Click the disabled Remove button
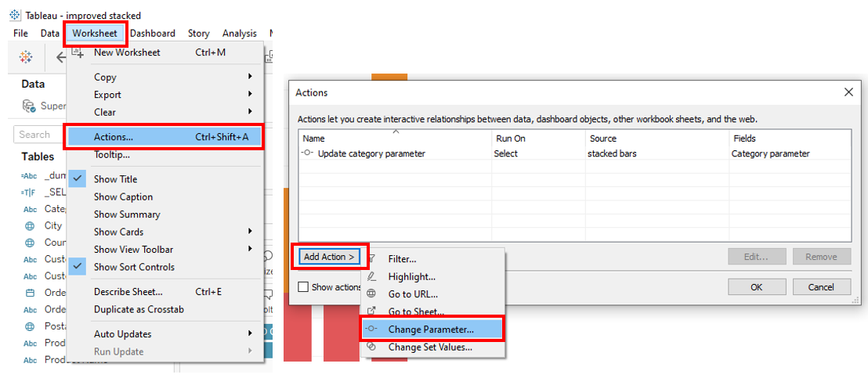868x378 pixels. click(x=822, y=257)
